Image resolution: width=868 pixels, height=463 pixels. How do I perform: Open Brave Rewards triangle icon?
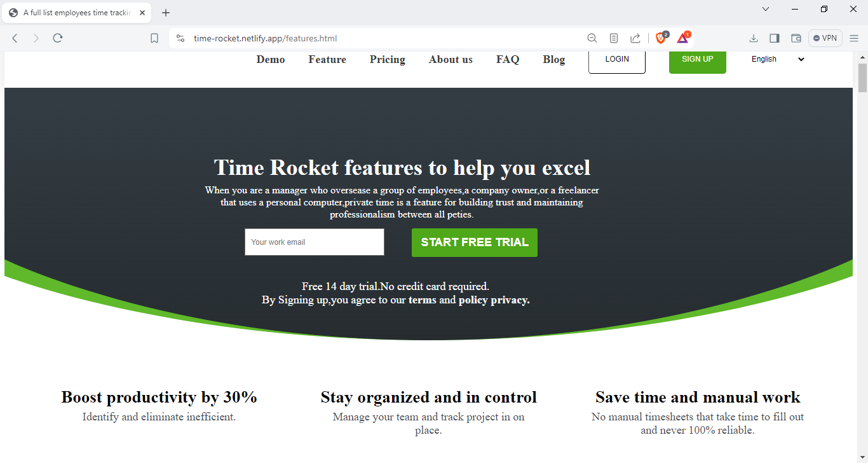click(683, 38)
